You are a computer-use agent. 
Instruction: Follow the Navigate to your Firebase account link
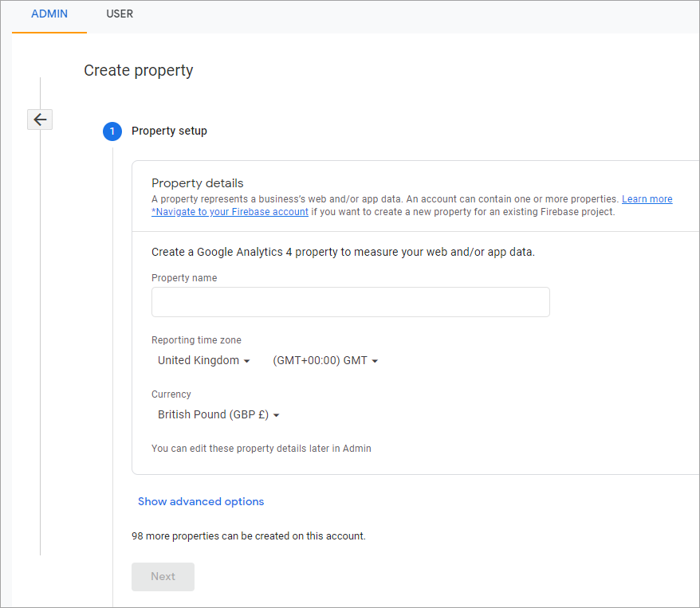[230, 211]
